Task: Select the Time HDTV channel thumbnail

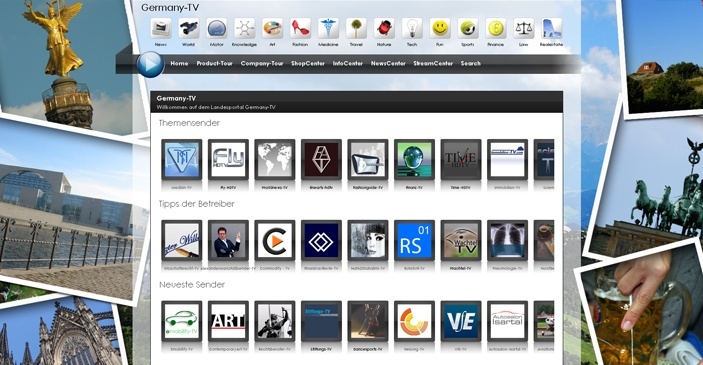Action: coord(461,160)
